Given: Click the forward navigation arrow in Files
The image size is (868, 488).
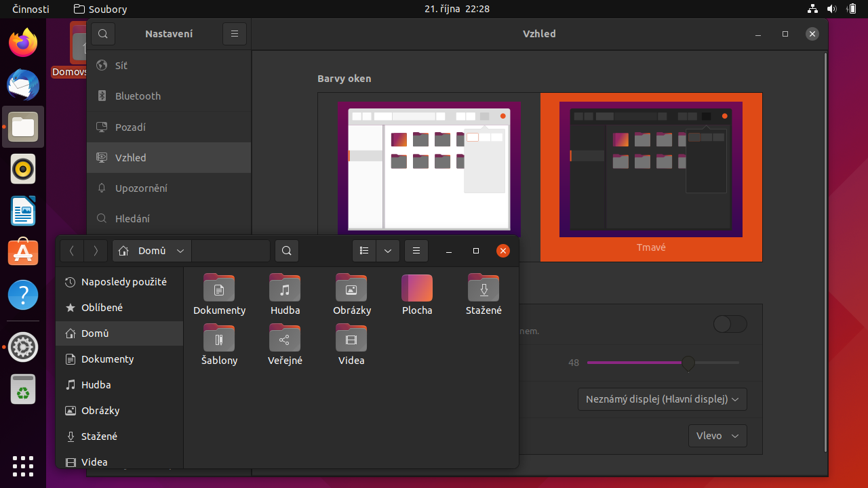Looking at the screenshot, I should (x=96, y=251).
